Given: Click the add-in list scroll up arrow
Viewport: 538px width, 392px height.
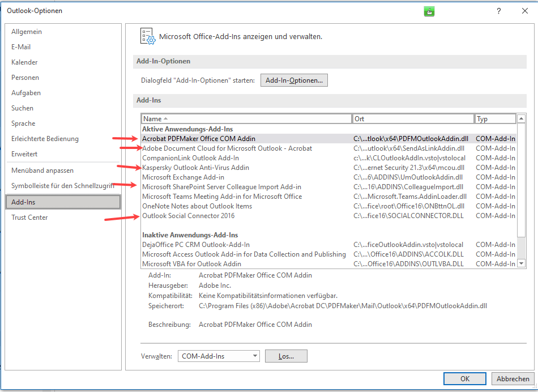Looking at the screenshot, I should click(x=521, y=119).
